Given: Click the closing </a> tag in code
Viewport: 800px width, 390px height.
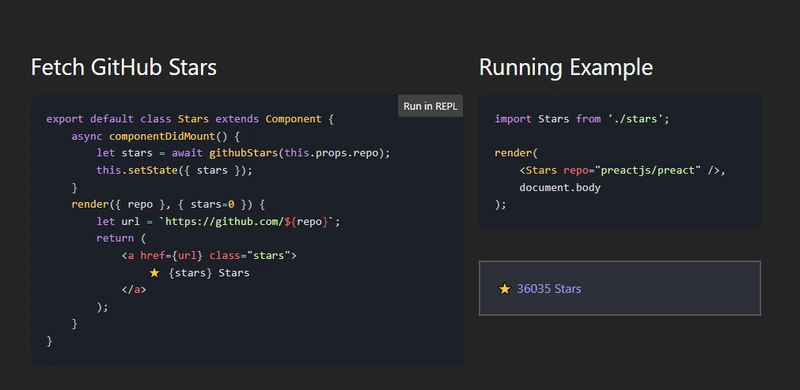Looking at the screenshot, I should pyautogui.click(x=134, y=289).
